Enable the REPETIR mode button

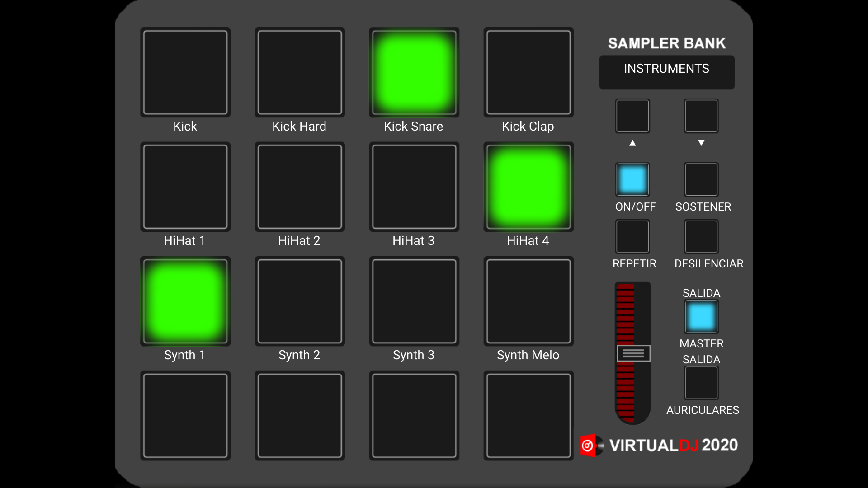pyautogui.click(x=632, y=237)
